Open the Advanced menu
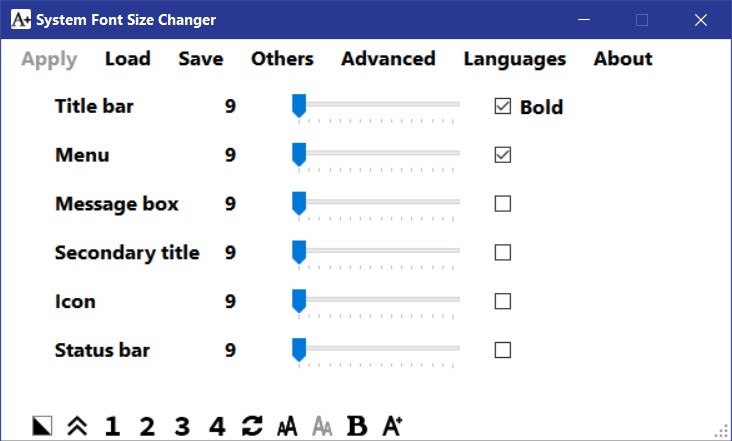This screenshot has width=732, height=441. pos(388,59)
